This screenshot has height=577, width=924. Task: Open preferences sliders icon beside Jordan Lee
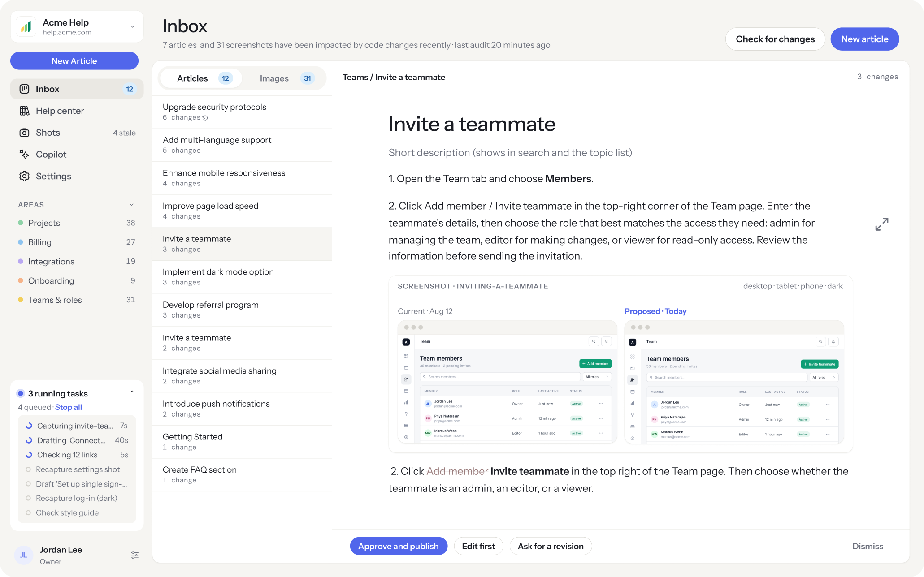[x=134, y=555]
